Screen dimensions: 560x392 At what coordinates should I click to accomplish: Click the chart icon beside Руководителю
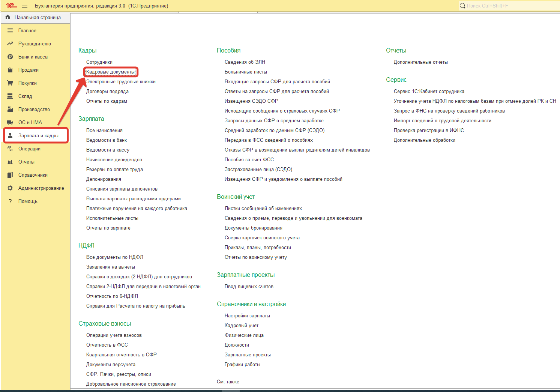[10, 44]
